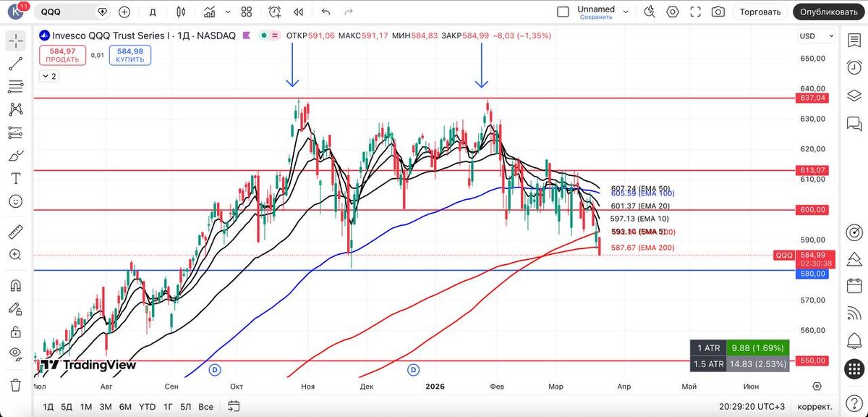This screenshot has width=868, height=417.
Task: Open the user profile avatar K
Action: (15, 12)
